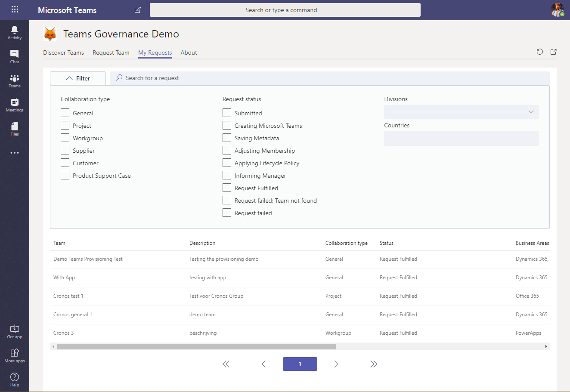Go to Chat in the sidebar
Viewport: 570px width, 392px height.
click(x=15, y=56)
